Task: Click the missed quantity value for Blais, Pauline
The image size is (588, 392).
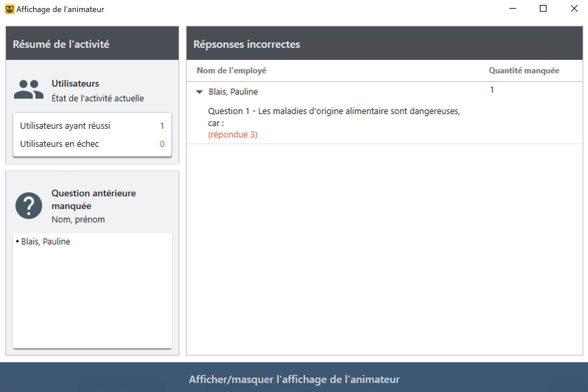Action: (x=492, y=90)
